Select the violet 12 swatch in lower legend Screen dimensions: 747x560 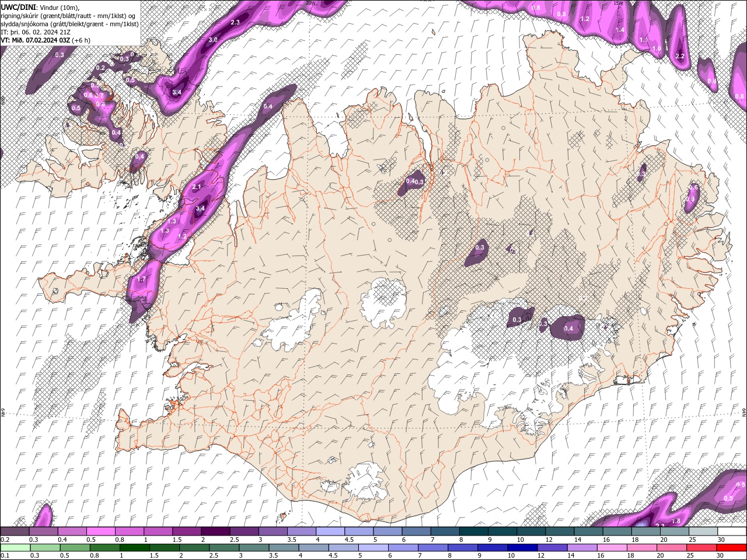(552, 548)
